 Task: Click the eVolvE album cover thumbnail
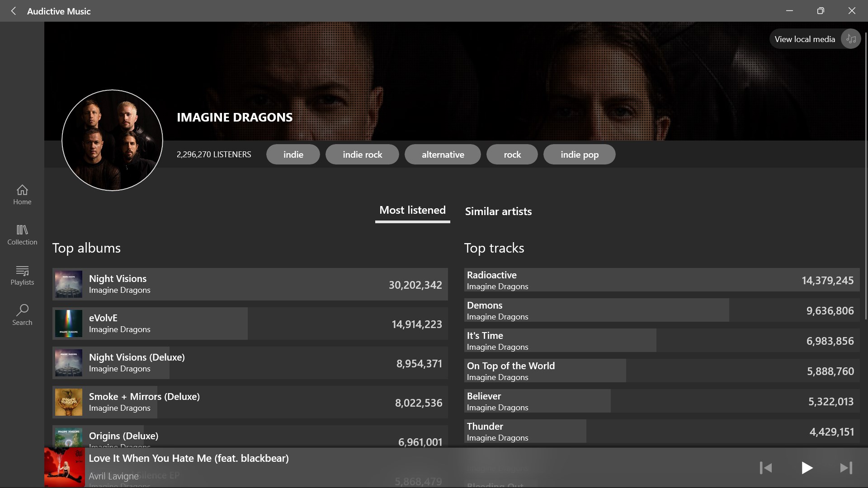(69, 324)
